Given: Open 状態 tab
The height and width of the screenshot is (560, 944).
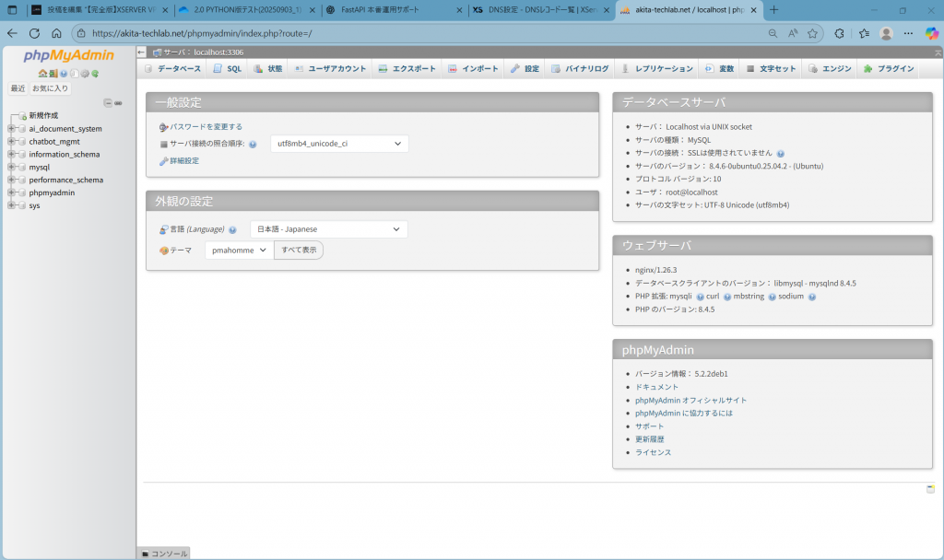Looking at the screenshot, I should (x=268, y=68).
